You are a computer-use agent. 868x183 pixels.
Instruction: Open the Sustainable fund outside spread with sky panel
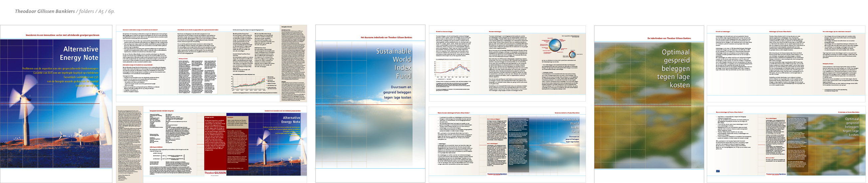pyautogui.click(x=507, y=145)
